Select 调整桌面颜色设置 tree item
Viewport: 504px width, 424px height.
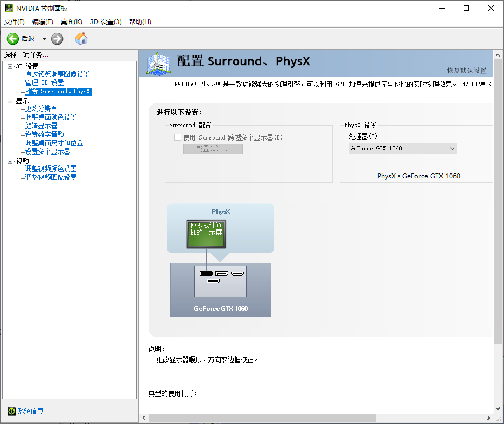click(51, 117)
